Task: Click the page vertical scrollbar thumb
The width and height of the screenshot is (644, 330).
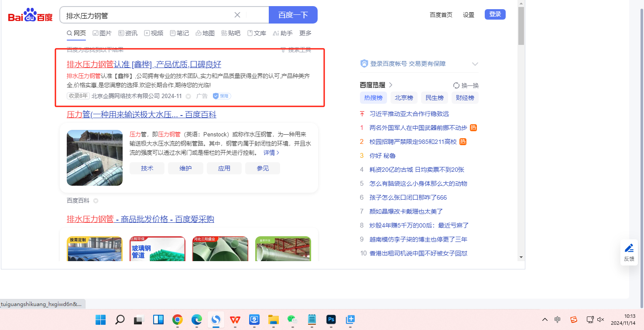Action: [521, 26]
